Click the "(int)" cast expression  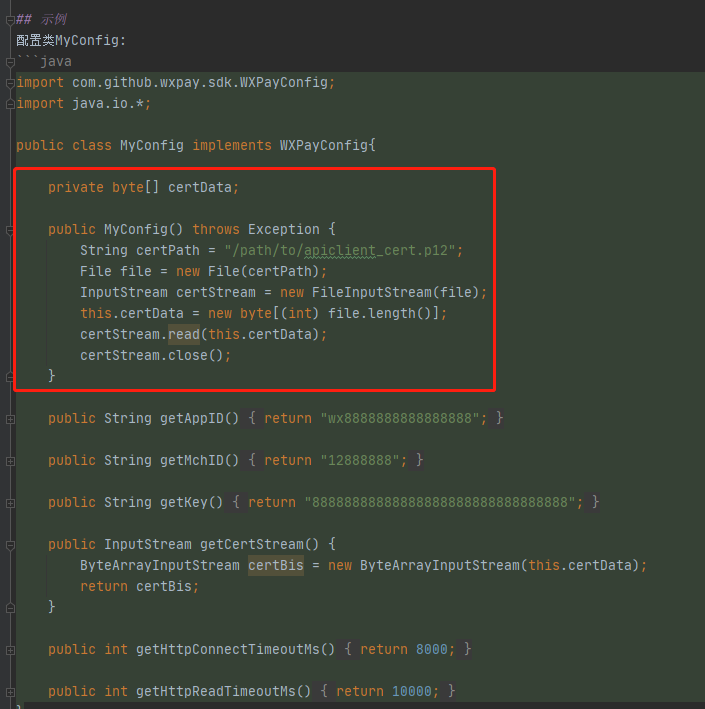tap(300, 313)
